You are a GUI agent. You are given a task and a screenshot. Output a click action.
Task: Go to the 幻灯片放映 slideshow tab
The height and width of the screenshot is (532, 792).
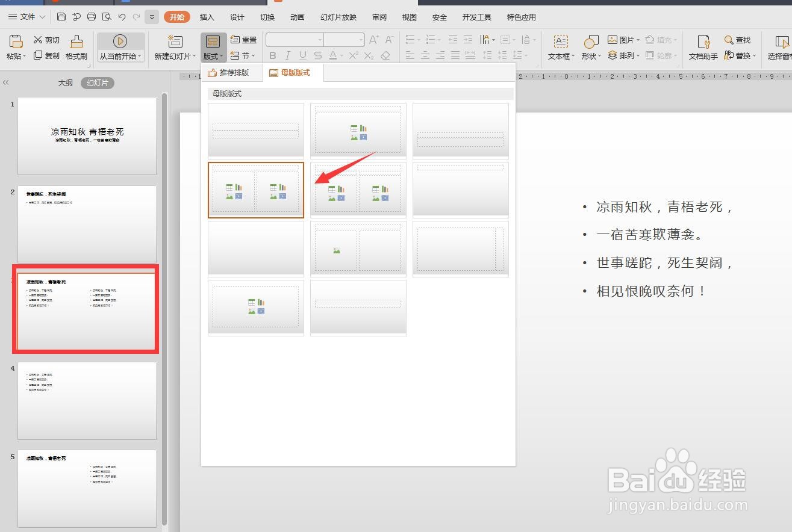pyautogui.click(x=338, y=17)
